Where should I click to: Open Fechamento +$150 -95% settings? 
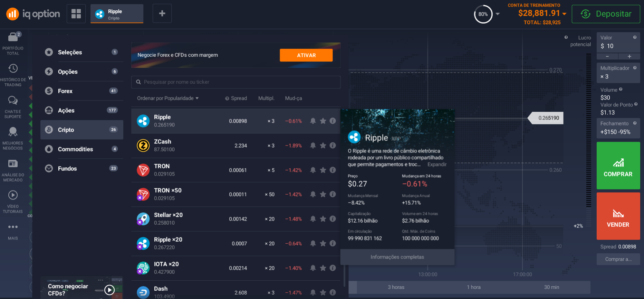pyautogui.click(x=618, y=128)
